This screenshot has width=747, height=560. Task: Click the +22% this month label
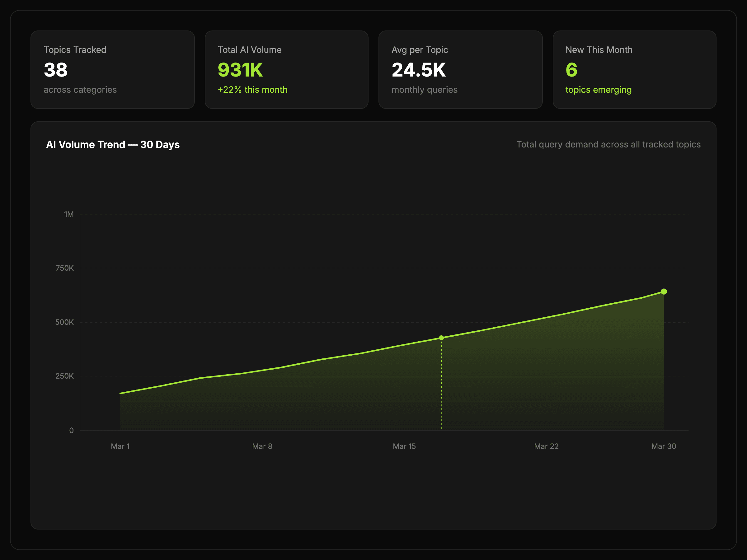coord(253,90)
